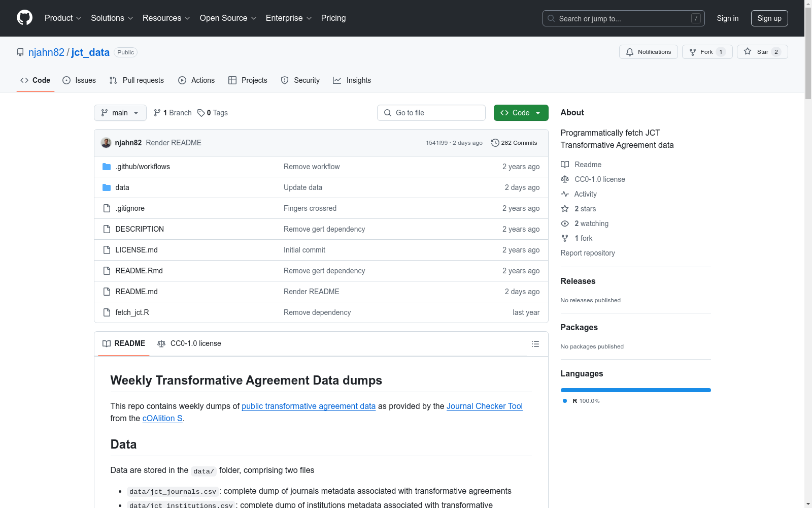Screen dimensions: 812x508
Task: Click the Go to file magnifier icon
Action: 388,113
